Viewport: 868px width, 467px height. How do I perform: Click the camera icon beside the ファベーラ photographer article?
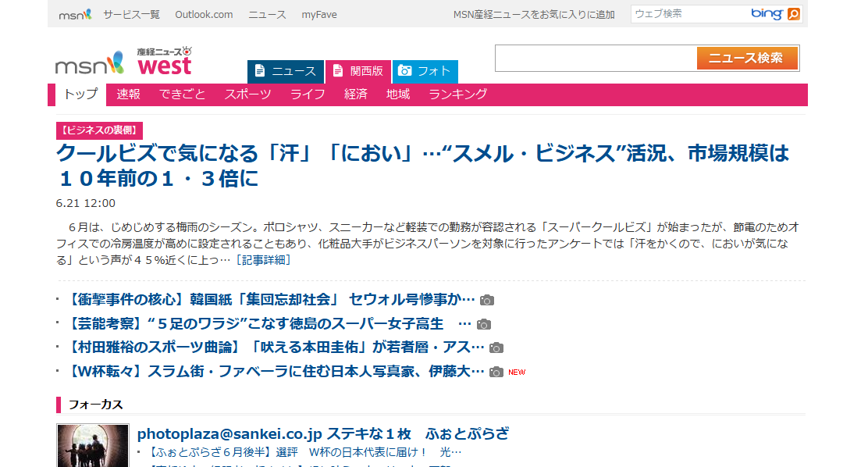[x=497, y=372]
